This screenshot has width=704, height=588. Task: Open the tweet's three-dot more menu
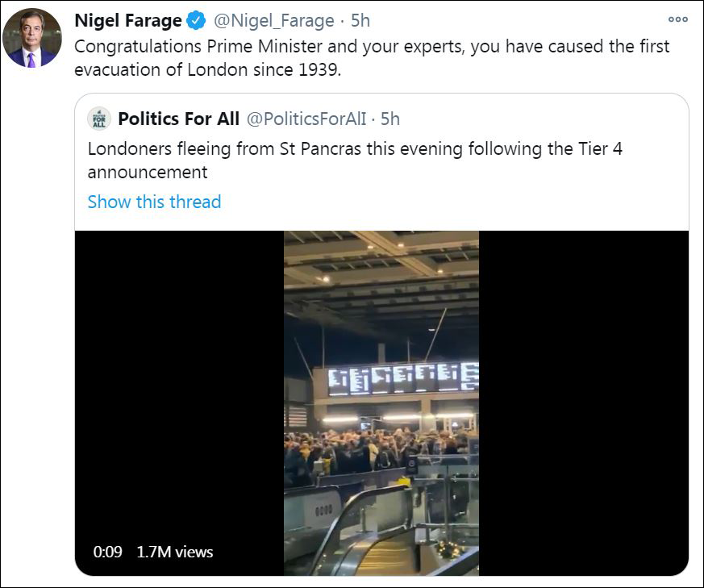coord(678,19)
